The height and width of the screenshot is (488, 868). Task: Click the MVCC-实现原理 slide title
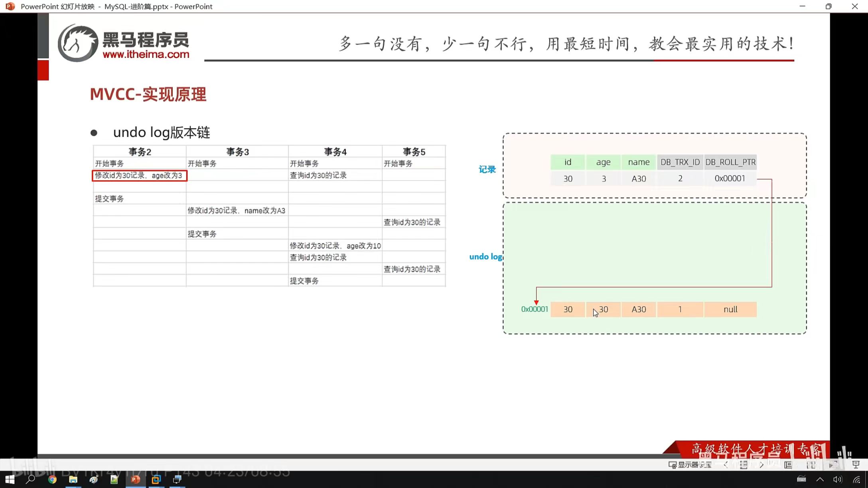(x=148, y=94)
